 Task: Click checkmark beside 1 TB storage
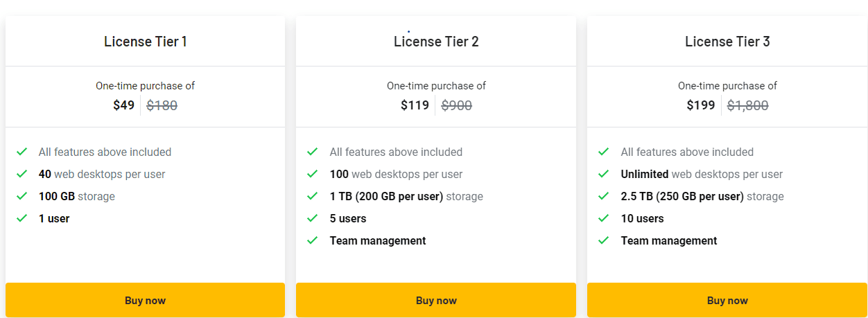[x=313, y=196]
